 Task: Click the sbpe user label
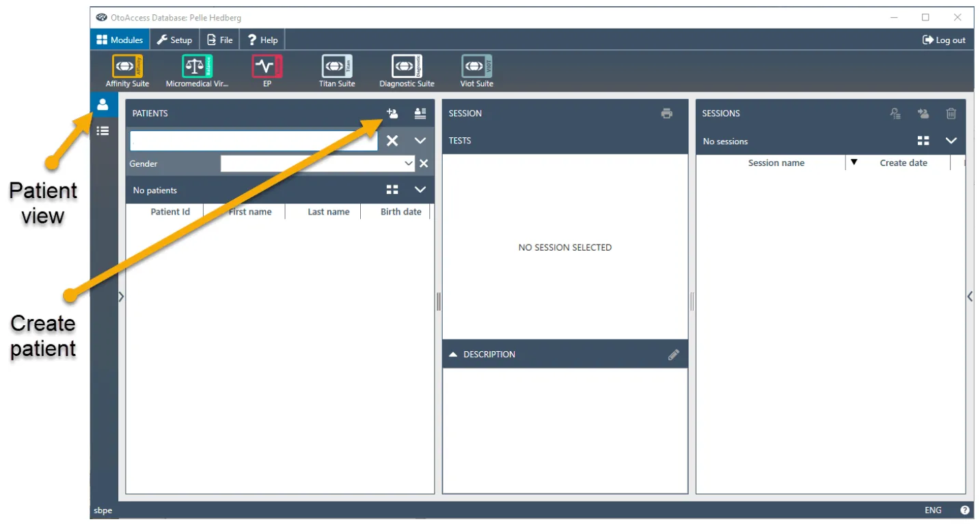103,510
